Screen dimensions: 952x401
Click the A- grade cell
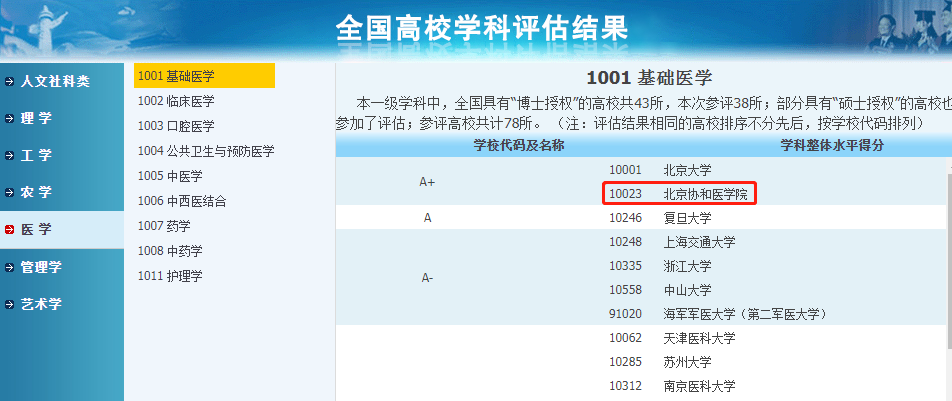pos(427,278)
